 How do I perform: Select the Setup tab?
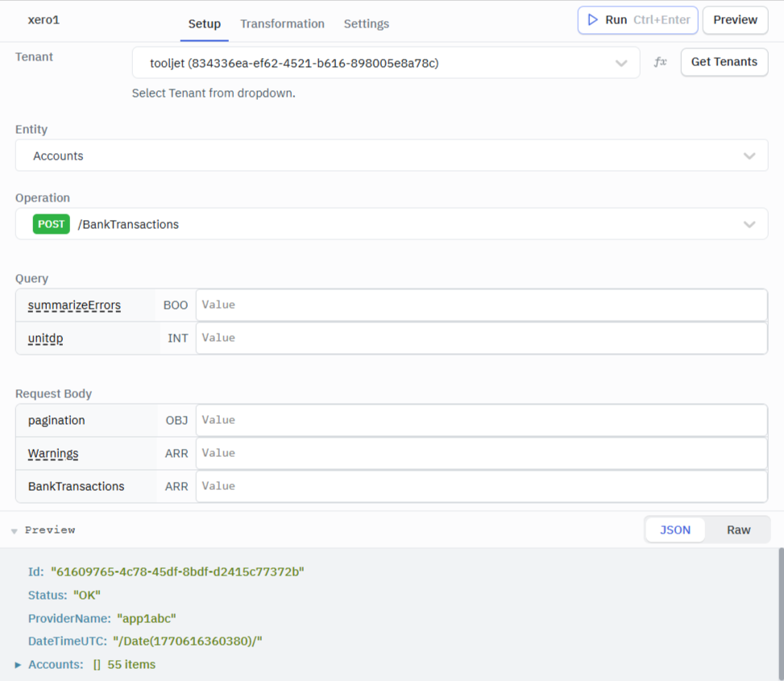point(204,24)
